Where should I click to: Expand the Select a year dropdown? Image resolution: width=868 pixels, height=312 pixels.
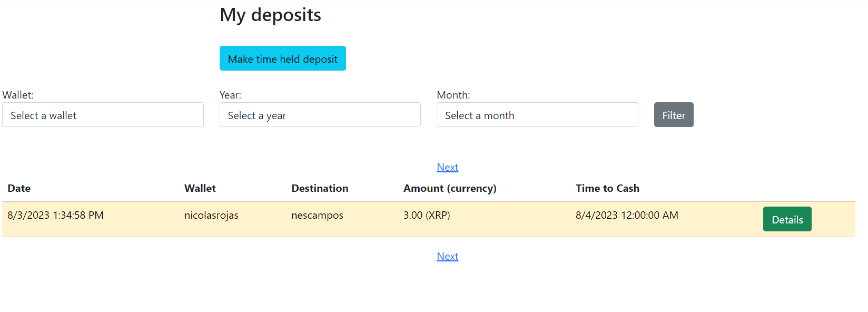coord(320,115)
